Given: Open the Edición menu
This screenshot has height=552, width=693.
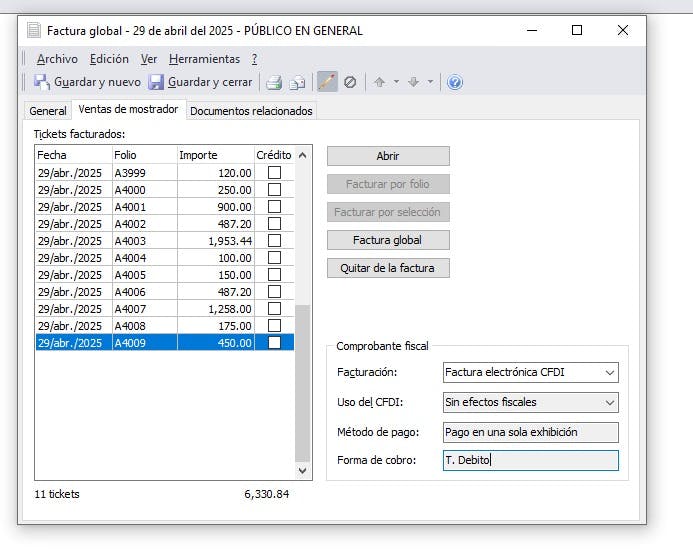Looking at the screenshot, I should pyautogui.click(x=109, y=59).
